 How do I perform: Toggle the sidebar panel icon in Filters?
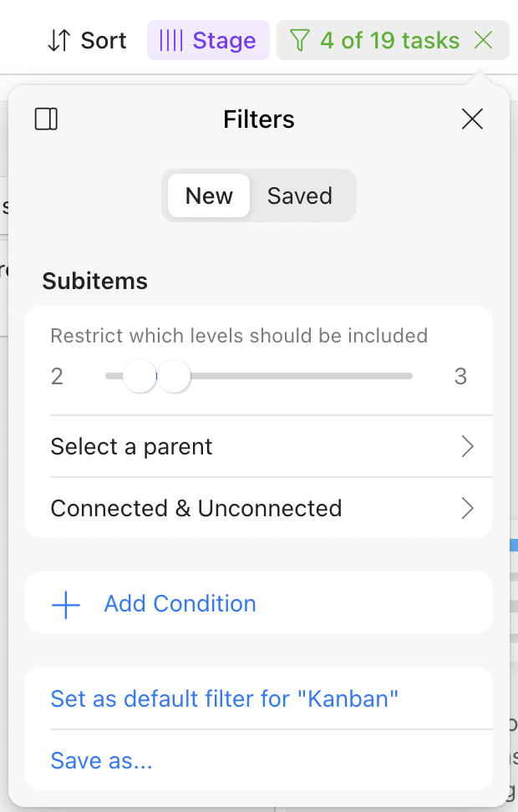tap(46, 119)
